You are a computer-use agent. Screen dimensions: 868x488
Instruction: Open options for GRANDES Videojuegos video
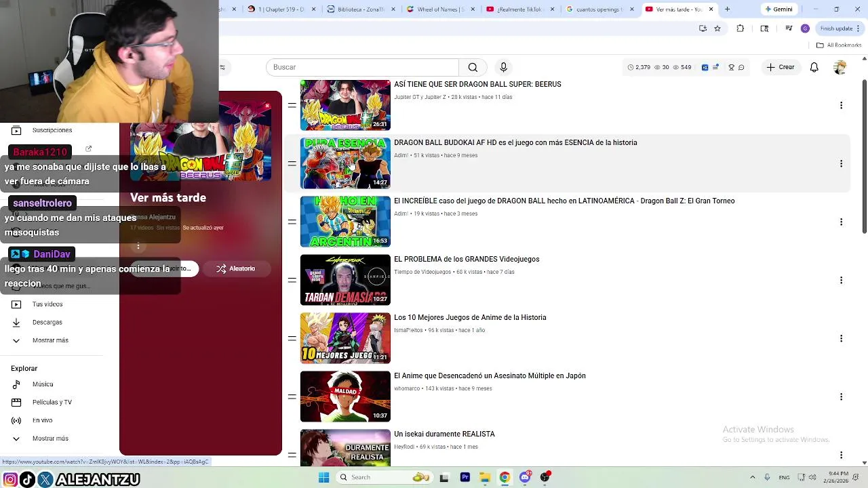841,280
